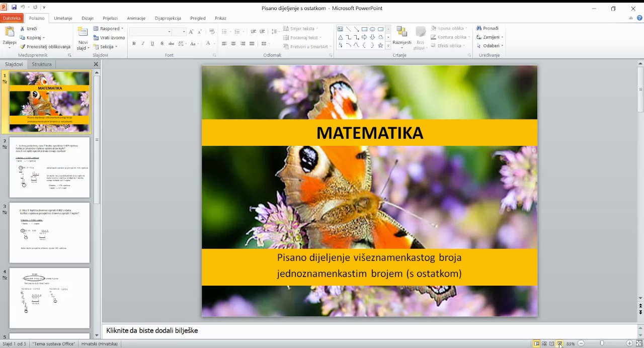The height and width of the screenshot is (348, 644).
Task: Expand the Kopiraj dropdown arrow
Action: coord(44,38)
